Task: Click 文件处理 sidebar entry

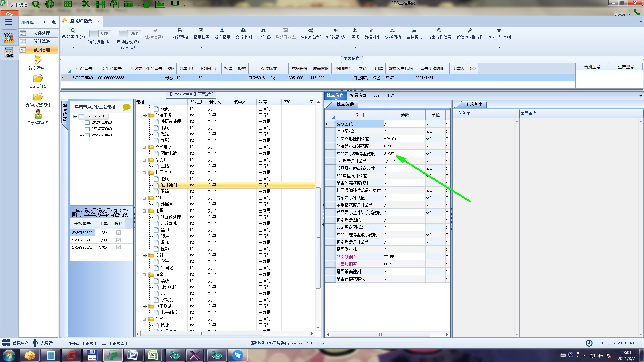Action: click(x=42, y=33)
